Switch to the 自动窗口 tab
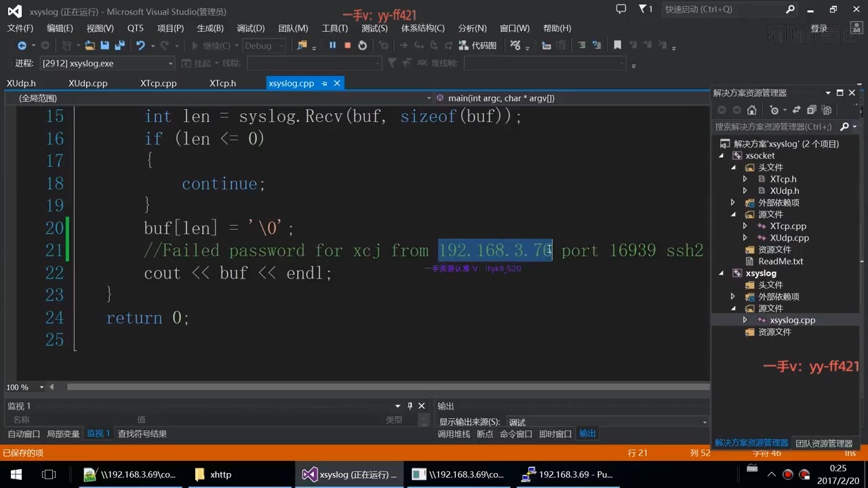Image resolution: width=868 pixels, height=488 pixels. tap(24, 434)
